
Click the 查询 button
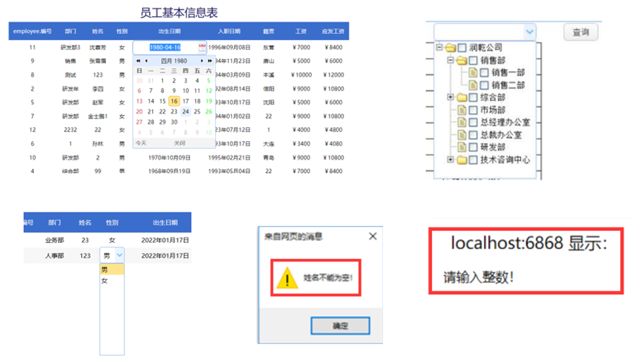[x=580, y=32]
